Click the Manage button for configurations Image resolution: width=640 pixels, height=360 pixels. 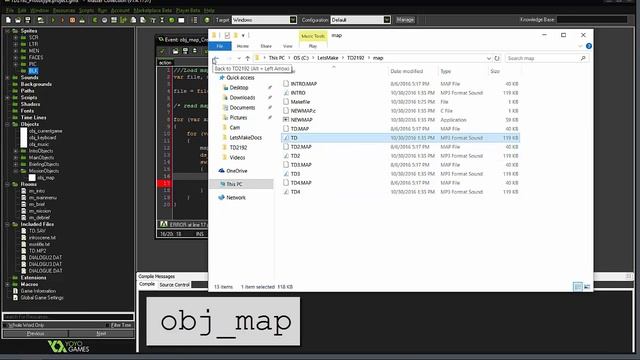[x=405, y=20]
